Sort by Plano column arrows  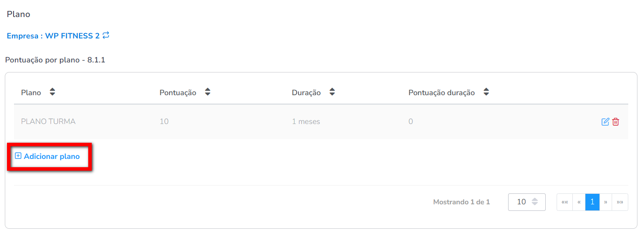(x=52, y=92)
